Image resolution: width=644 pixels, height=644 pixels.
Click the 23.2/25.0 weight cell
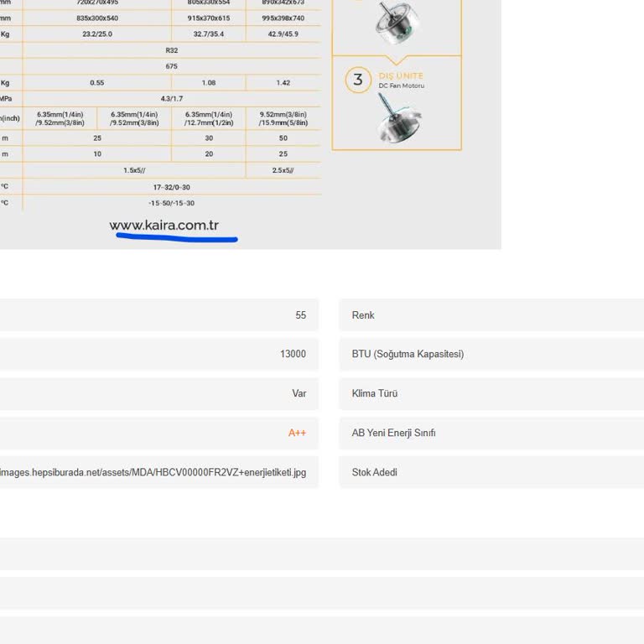[97, 34]
